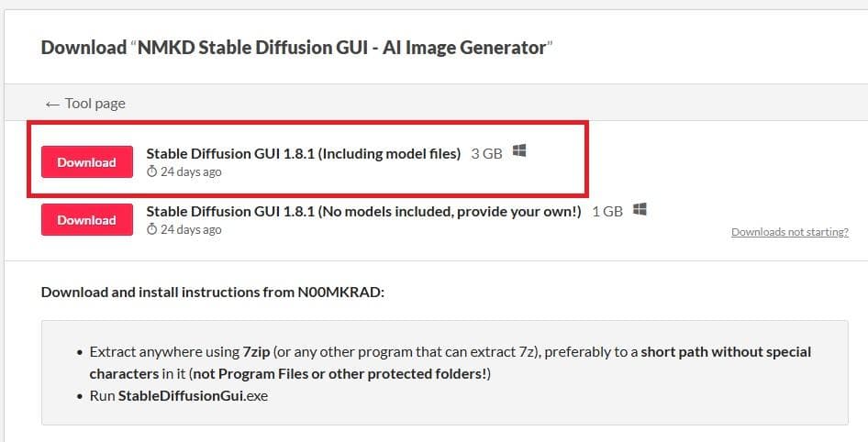The image size is (868, 442).
Task: Click the Windows icon beside 1 GB
Action: pyautogui.click(x=640, y=210)
